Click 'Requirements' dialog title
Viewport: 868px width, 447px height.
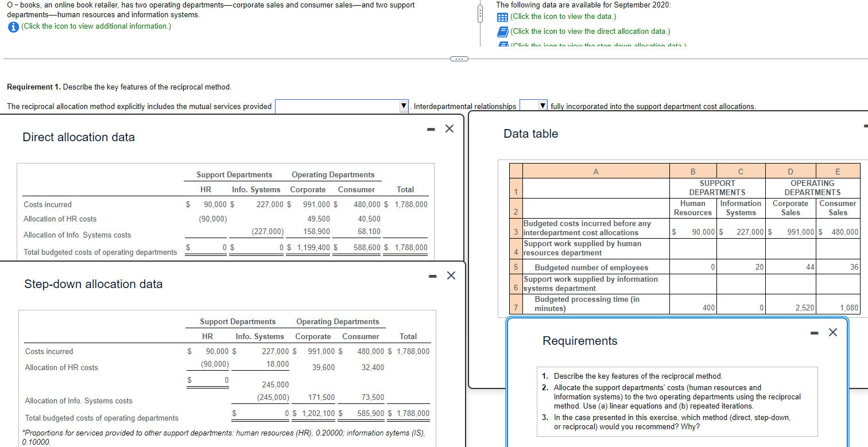(x=580, y=341)
